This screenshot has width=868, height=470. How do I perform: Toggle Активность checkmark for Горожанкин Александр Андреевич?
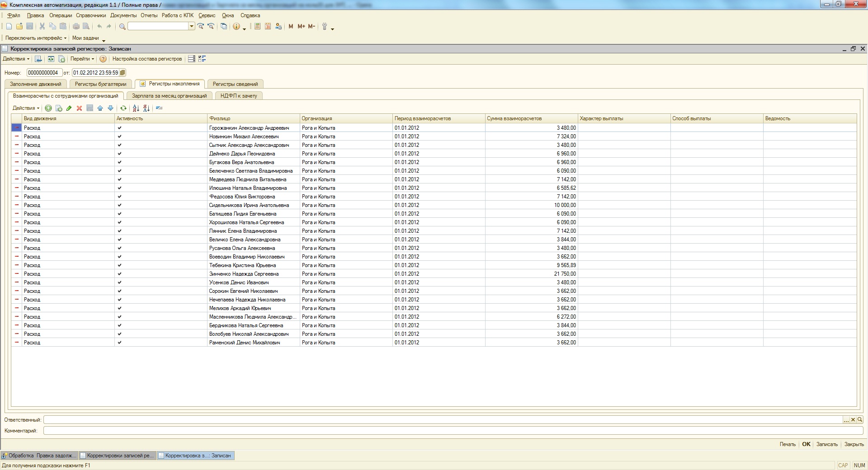tap(119, 128)
